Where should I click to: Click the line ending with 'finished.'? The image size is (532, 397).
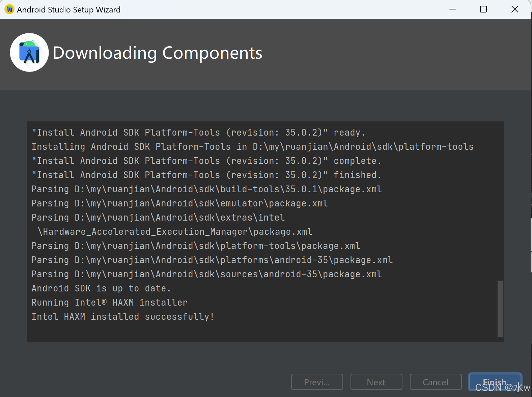point(206,175)
